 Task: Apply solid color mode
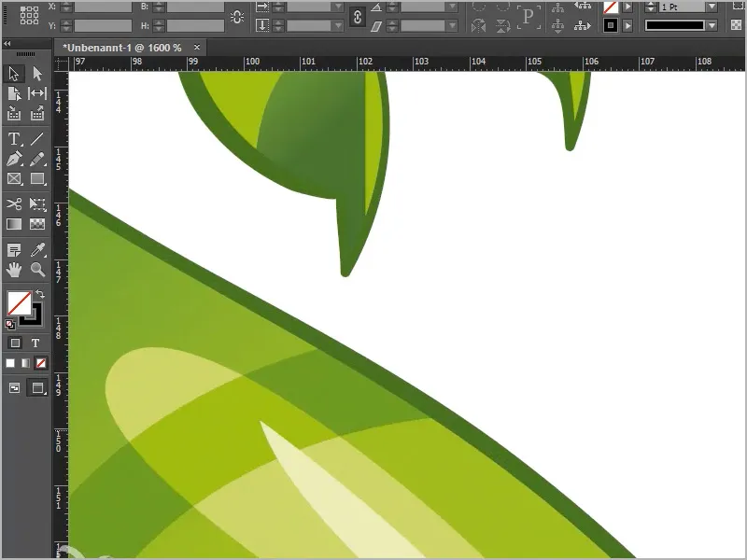tap(10, 363)
